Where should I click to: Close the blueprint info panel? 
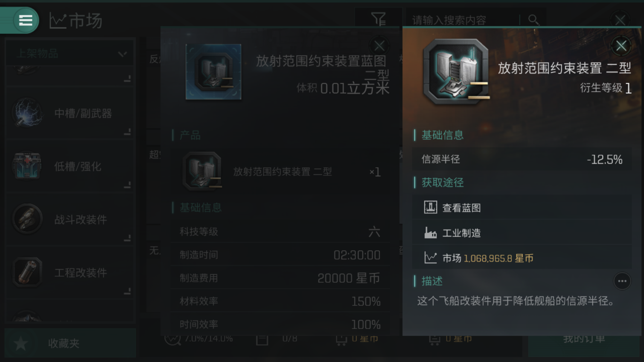[x=379, y=46]
